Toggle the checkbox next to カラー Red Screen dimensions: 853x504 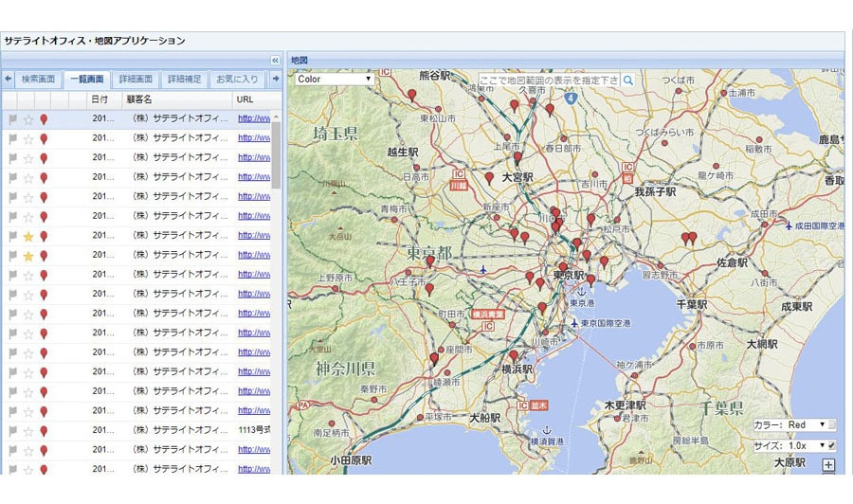[x=832, y=425]
